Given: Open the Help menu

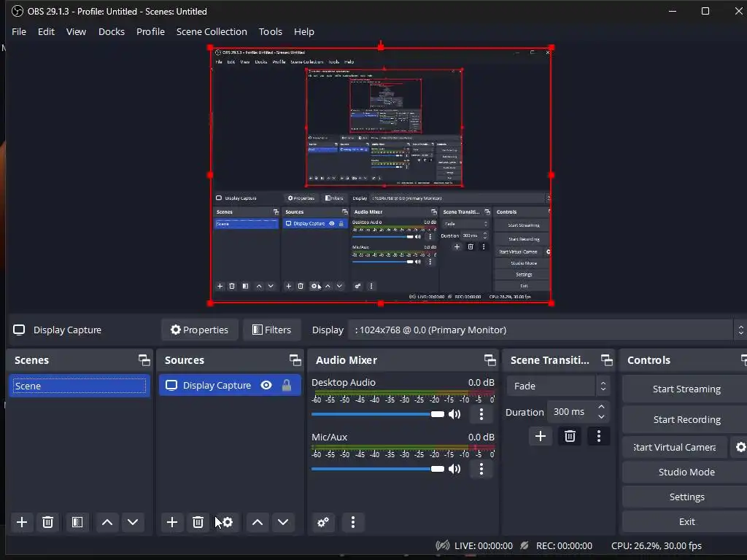Looking at the screenshot, I should pos(304,32).
